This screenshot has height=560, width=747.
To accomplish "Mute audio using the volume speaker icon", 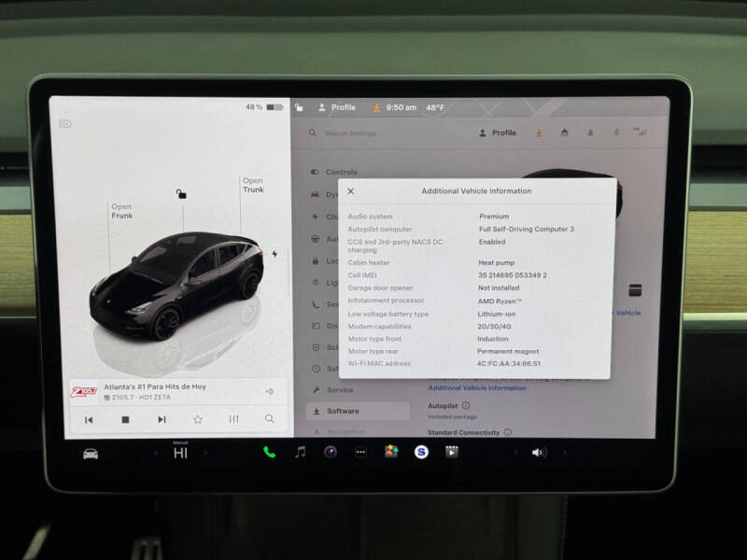I will (539, 455).
